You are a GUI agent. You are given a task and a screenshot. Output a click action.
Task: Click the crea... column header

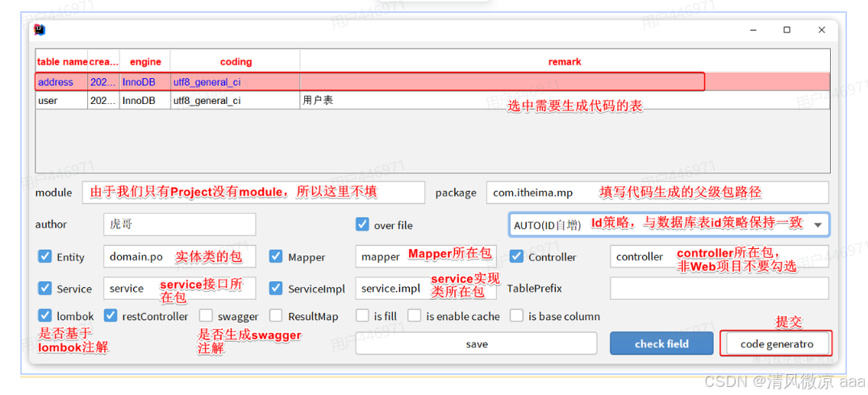coord(103,61)
